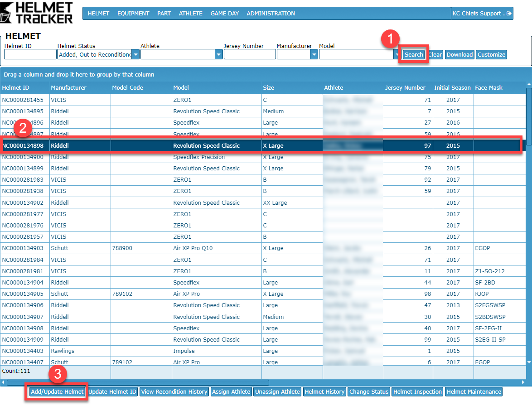The height and width of the screenshot is (410, 532).
Task: Open the GAME DAY menu
Action: pyautogui.click(x=225, y=14)
